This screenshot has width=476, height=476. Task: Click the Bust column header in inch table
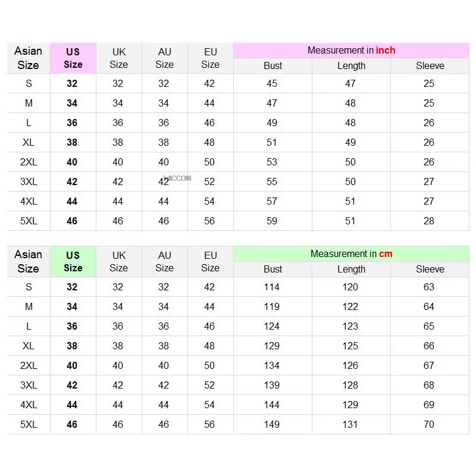pos(273,65)
